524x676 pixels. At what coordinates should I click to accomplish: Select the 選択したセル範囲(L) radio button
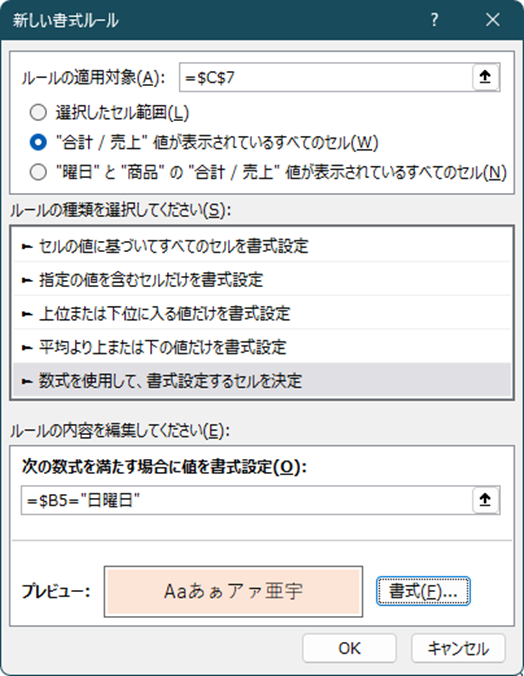[38, 113]
